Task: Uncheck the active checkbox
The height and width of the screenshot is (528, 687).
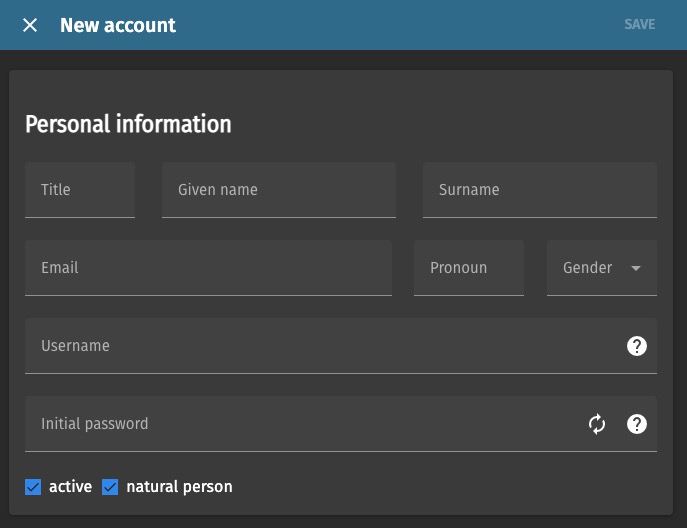Action: [33, 487]
